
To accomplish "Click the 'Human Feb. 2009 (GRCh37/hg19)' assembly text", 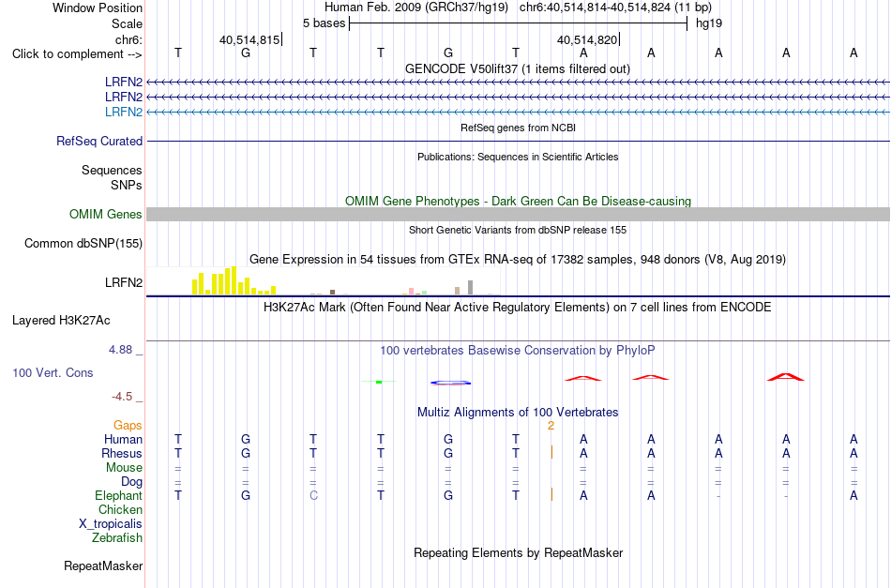I will tap(415, 8).
